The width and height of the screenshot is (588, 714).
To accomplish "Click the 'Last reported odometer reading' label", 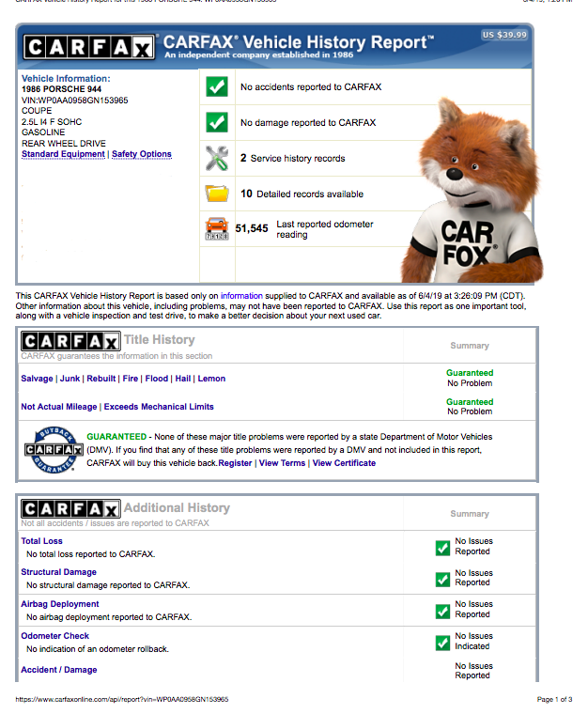I will pos(325,229).
